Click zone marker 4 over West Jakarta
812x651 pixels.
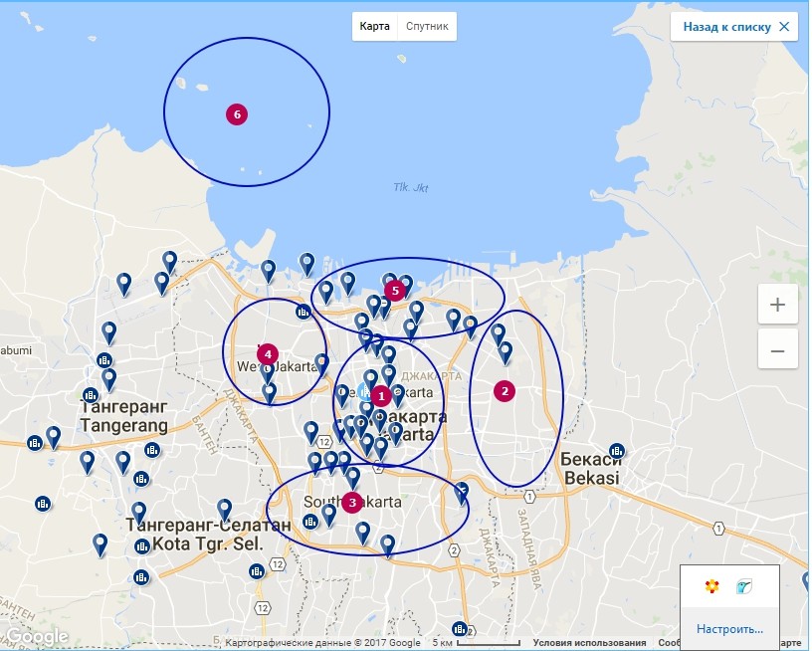(267, 353)
